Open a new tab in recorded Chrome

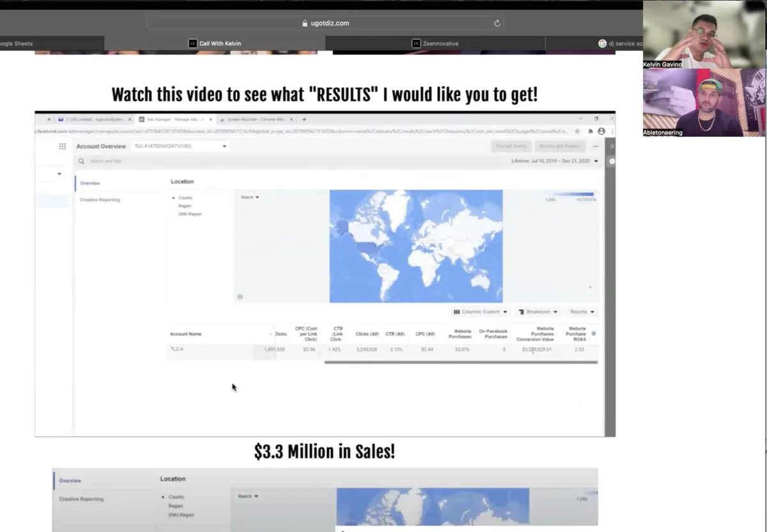[304, 119]
